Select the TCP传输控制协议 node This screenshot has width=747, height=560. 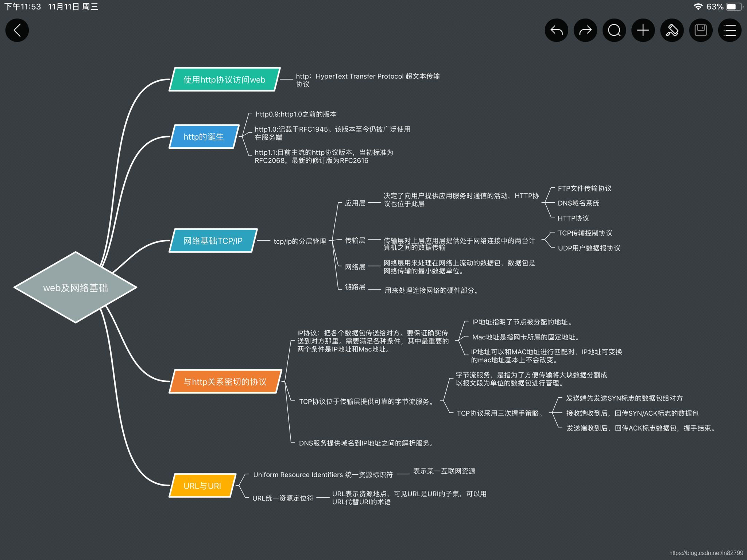[x=585, y=233]
